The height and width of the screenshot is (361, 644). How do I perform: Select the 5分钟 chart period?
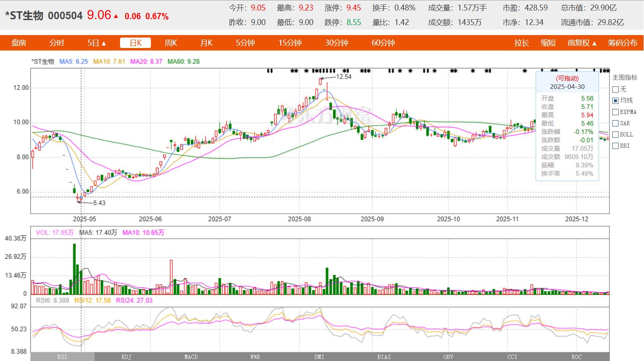pos(245,43)
